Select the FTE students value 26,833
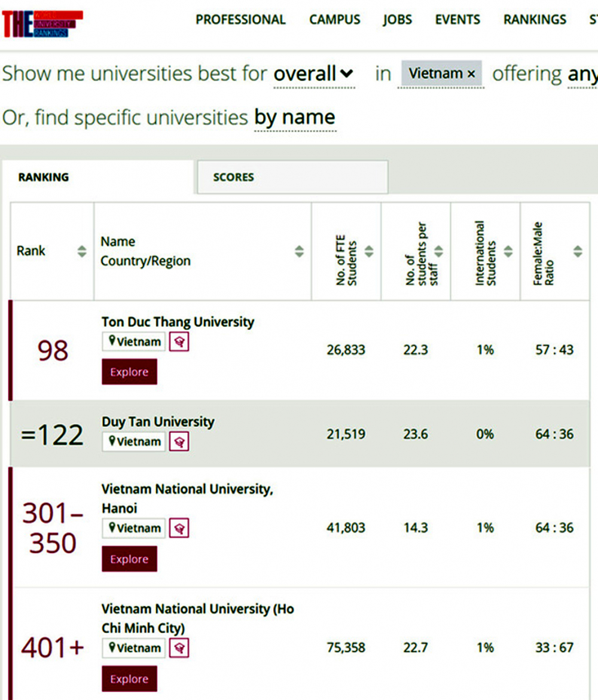The image size is (598, 700). (346, 350)
